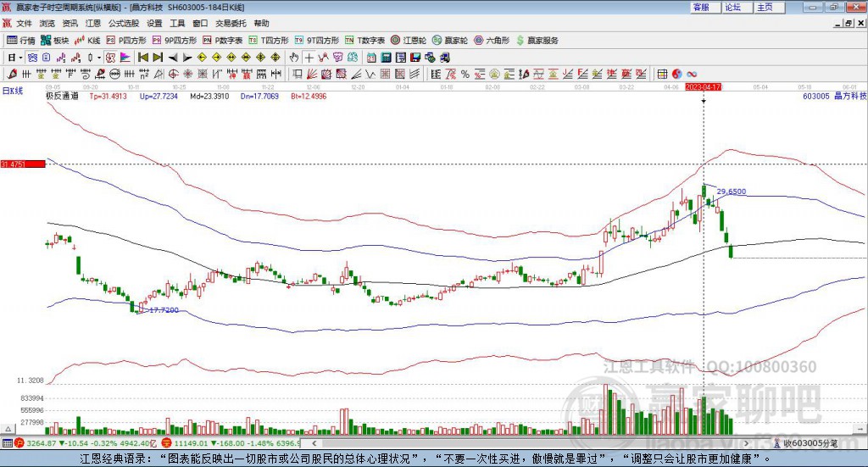868x467 pixels.
Task: Click the 2023-04-17 date marker
Action: pyautogui.click(x=703, y=87)
